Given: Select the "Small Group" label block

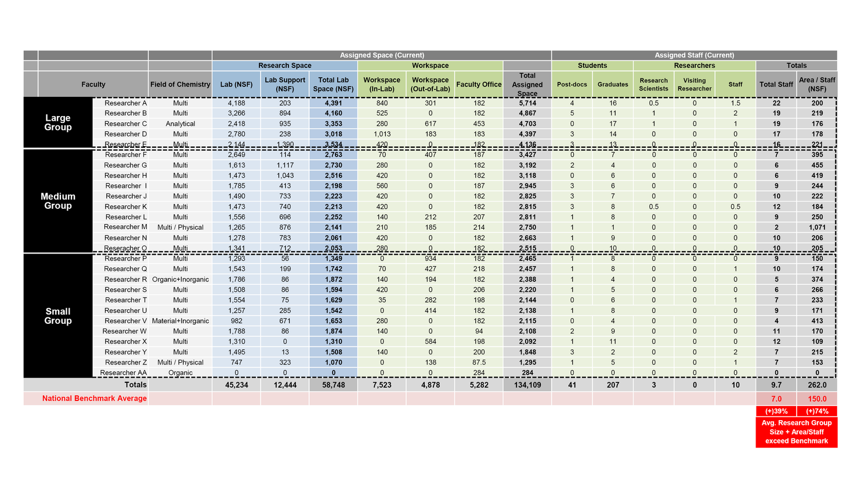Looking at the screenshot, I should click(x=58, y=316).
